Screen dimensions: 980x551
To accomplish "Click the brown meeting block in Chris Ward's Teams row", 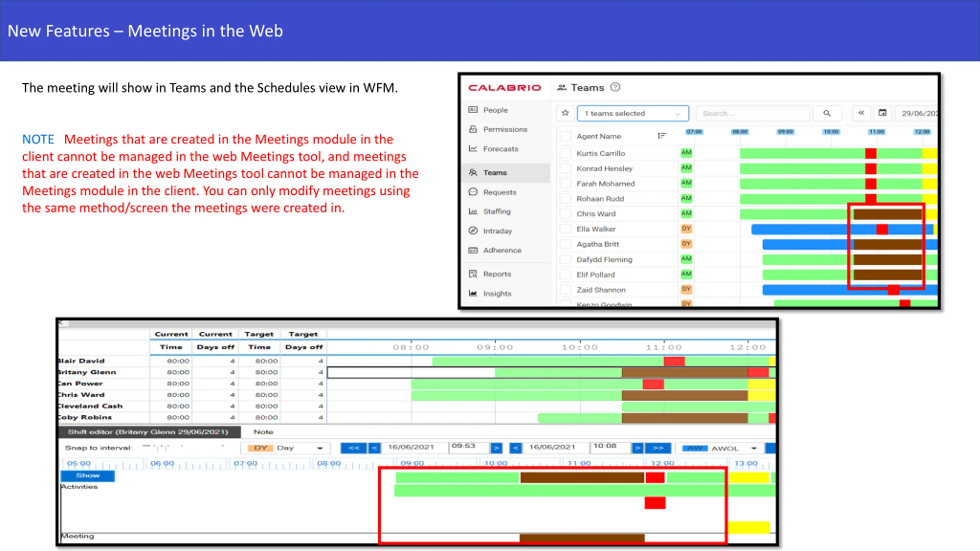I will pyautogui.click(x=887, y=214).
